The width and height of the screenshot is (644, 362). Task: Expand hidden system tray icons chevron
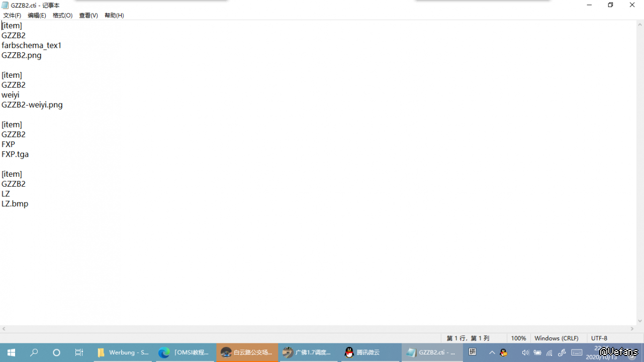[x=492, y=352]
